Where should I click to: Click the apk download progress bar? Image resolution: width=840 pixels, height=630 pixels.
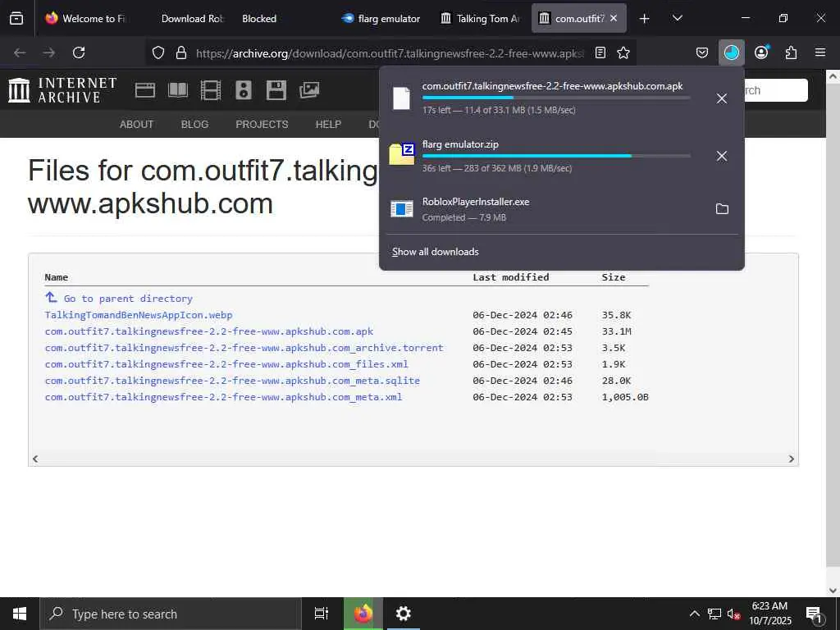coord(556,98)
